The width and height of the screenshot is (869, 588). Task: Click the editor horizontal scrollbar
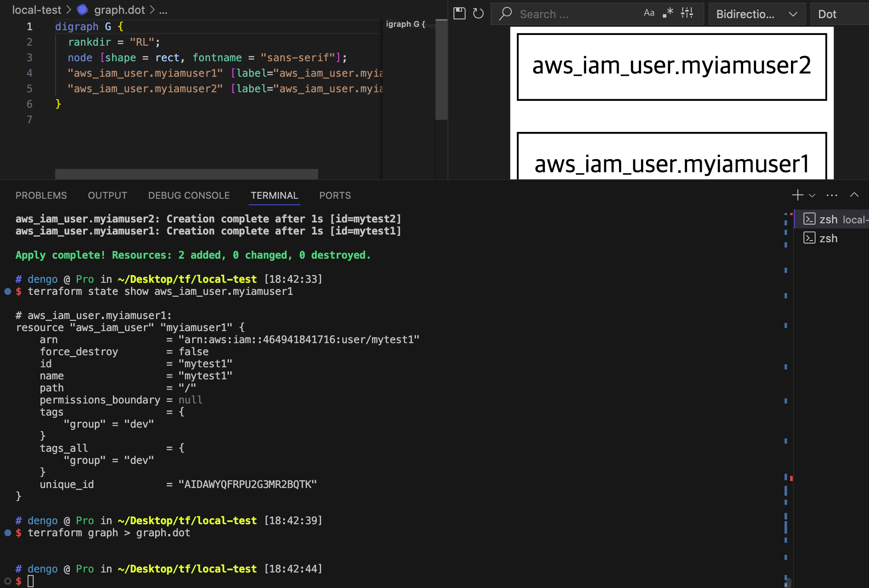[x=186, y=174]
